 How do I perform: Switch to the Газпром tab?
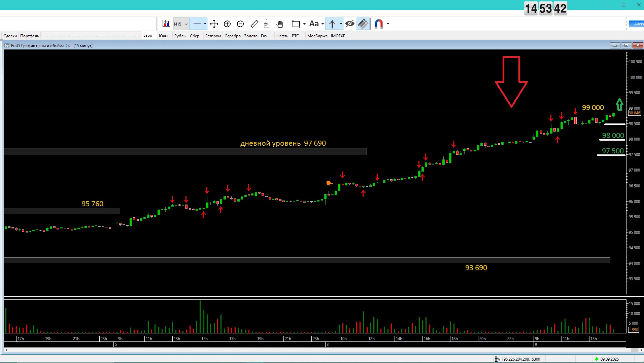[213, 36]
